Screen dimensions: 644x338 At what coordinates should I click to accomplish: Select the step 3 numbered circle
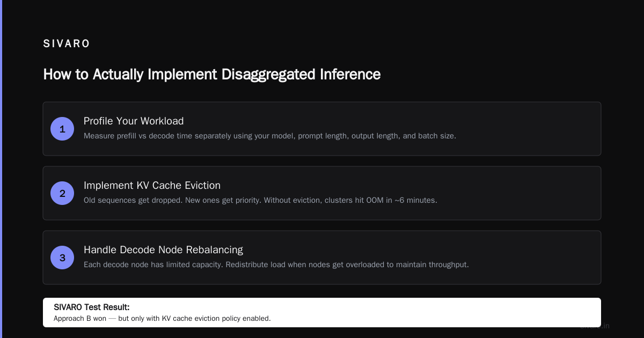click(62, 258)
